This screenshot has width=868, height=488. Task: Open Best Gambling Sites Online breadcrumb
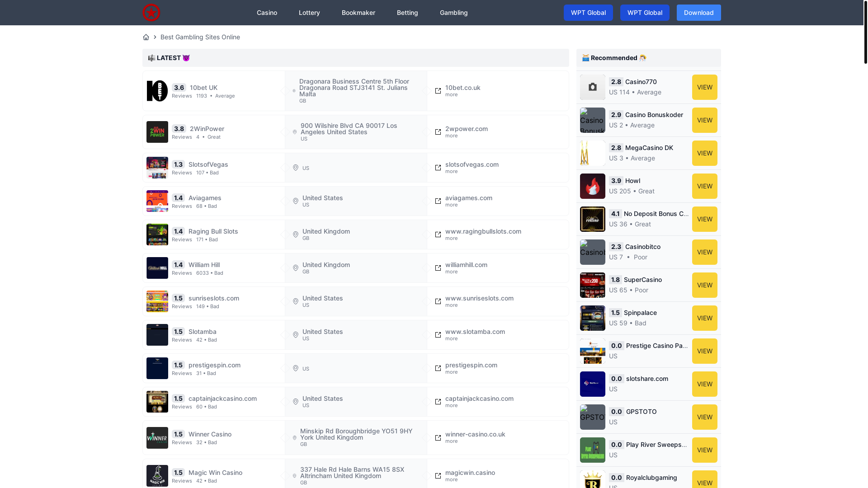click(x=200, y=37)
